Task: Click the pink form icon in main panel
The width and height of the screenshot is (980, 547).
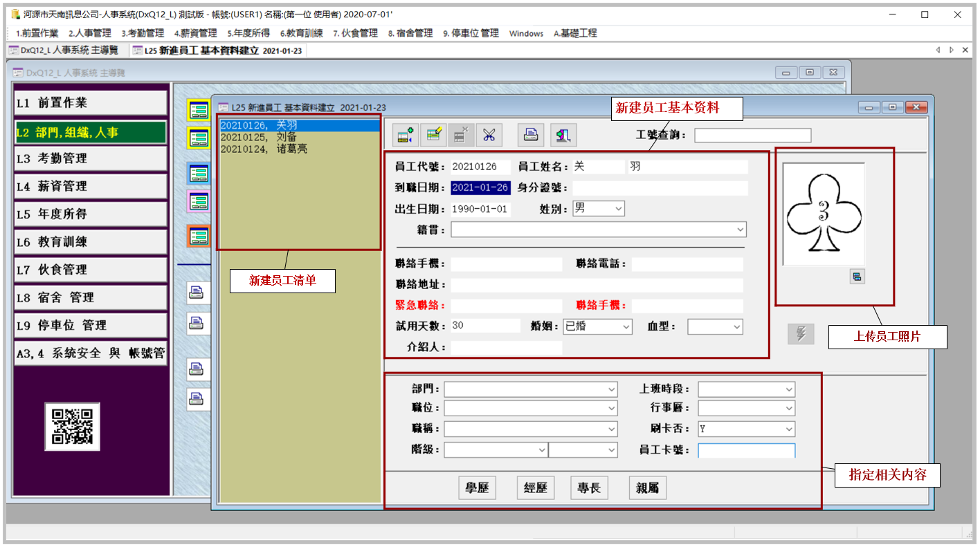Action: [199, 201]
